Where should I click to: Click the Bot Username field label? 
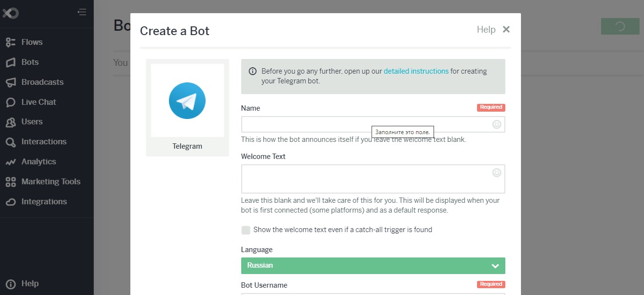tap(264, 285)
